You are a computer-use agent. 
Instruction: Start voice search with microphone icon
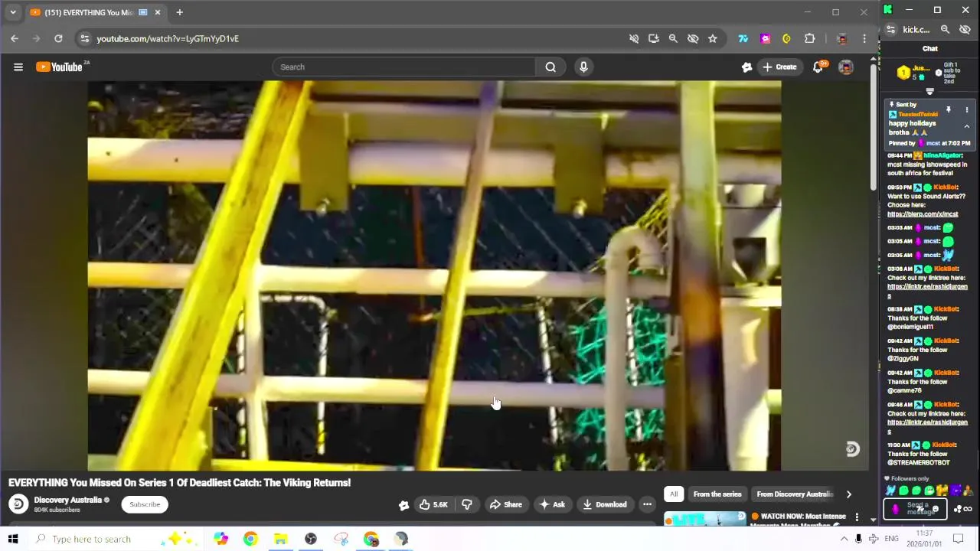[583, 67]
